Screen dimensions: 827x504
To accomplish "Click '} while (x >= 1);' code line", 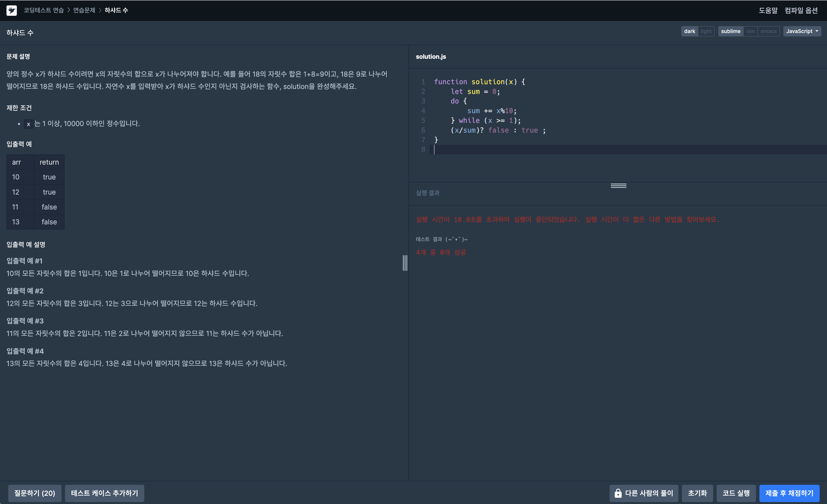I will pos(486,120).
